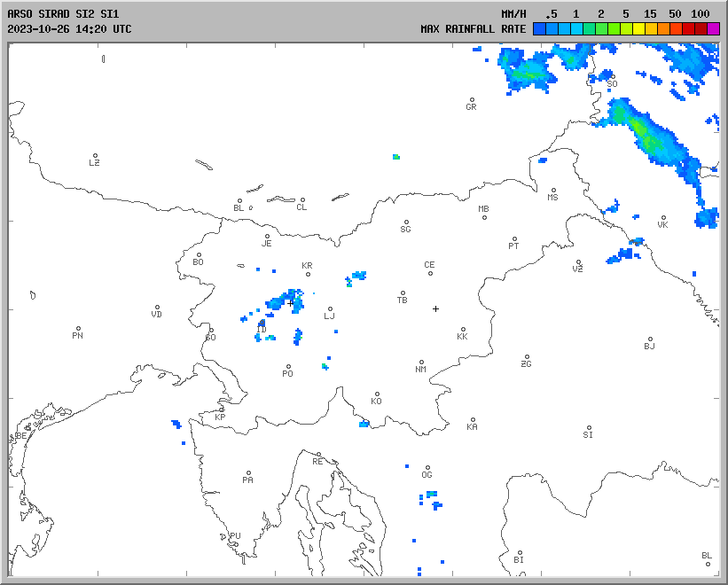Click the magenta swatch in rainfall legend
This screenshot has width=728, height=585.
[713, 28]
